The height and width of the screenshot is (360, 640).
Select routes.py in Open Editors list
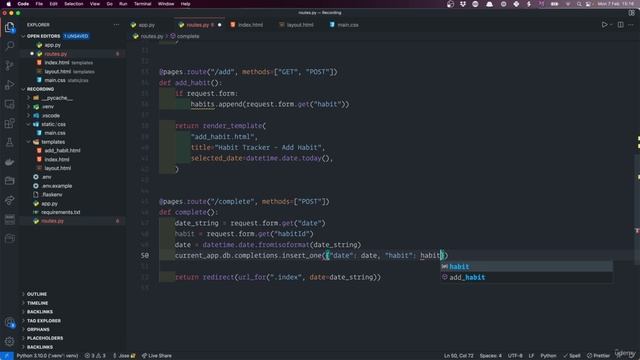(x=56, y=54)
